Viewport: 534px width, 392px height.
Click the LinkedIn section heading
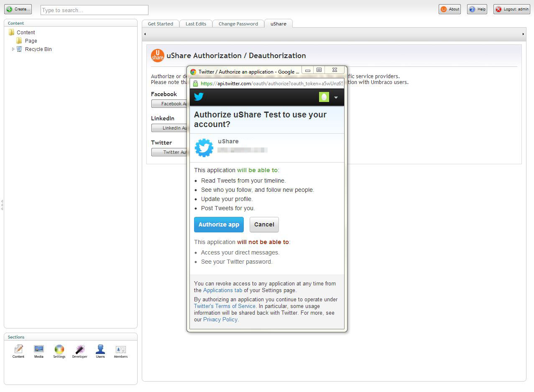[163, 118]
